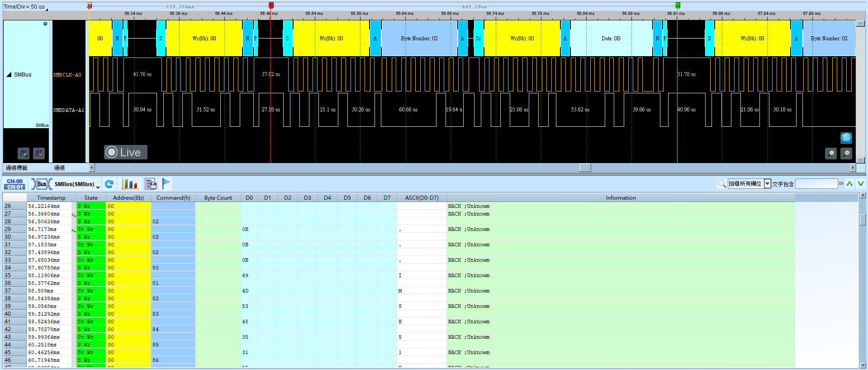The height and width of the screenshot is (370, 868).
Task: Click the Data: 0B decoded segment
Action: coord(611,38)
